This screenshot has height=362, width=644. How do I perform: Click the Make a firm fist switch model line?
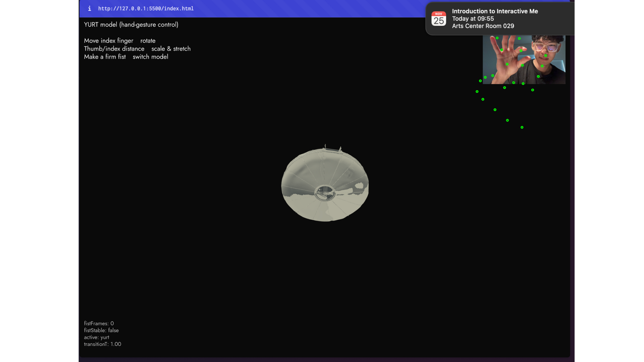point(126,57)
